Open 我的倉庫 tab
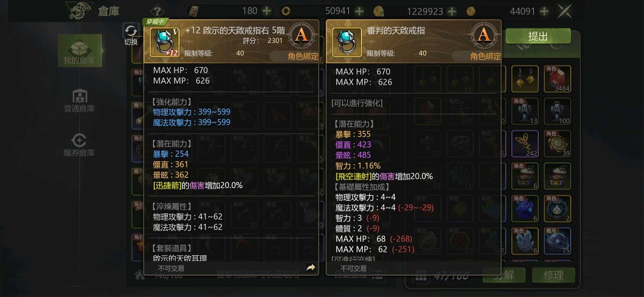 click(80, 51)
